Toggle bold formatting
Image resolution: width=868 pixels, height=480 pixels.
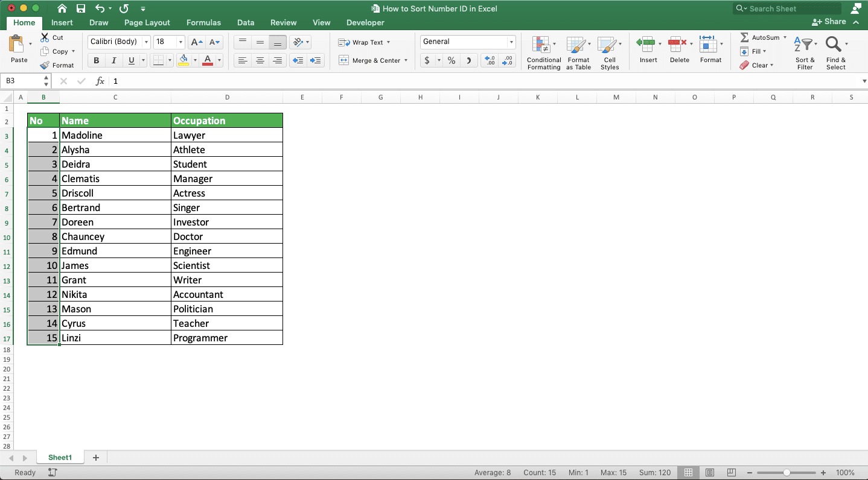click(95, 60)
